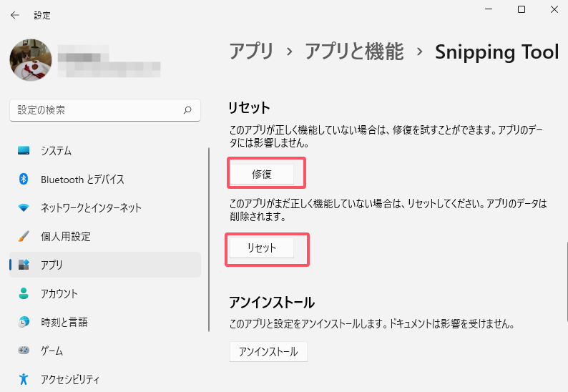
Task: Click the Time and language globe icon
Action: pyautogui.click(x=24, y=323)
